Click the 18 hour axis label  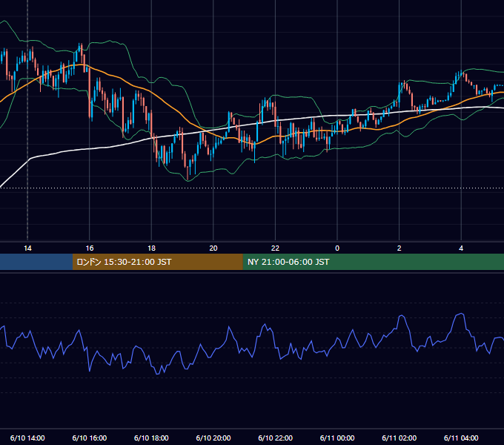(x=151, y=248)
